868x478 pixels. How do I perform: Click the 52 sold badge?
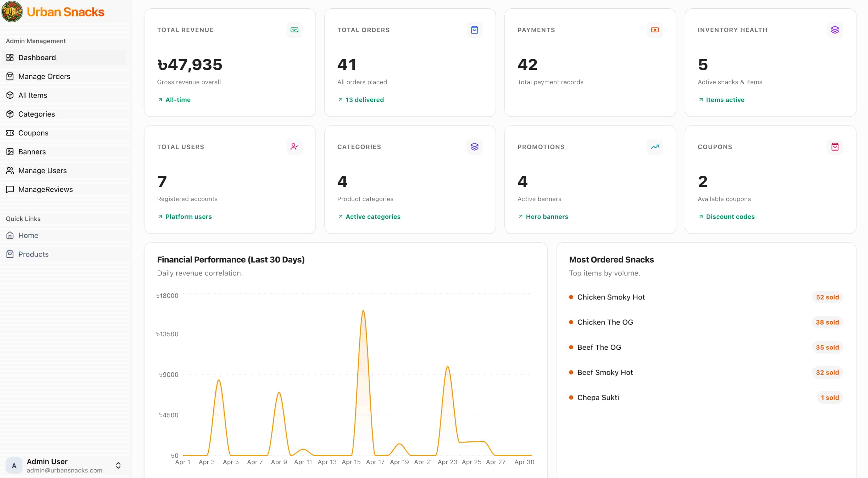[x=827, y=297]
